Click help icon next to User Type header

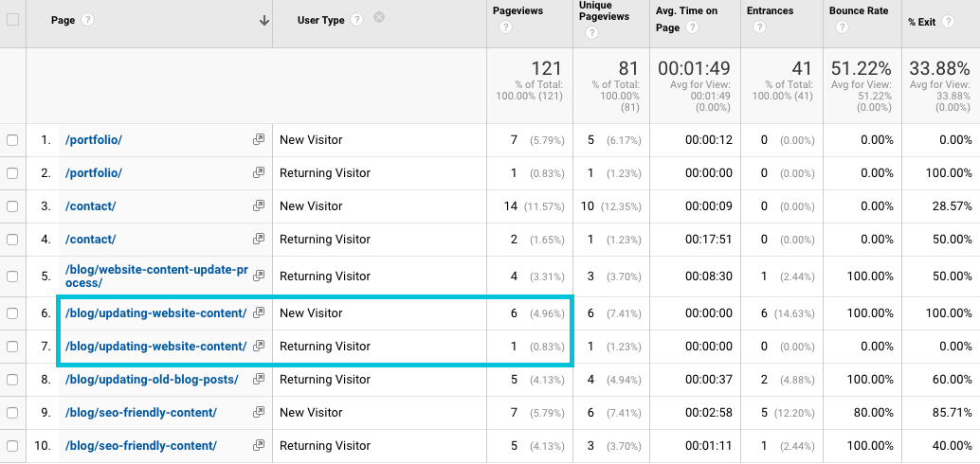click(x=356, y=20)
